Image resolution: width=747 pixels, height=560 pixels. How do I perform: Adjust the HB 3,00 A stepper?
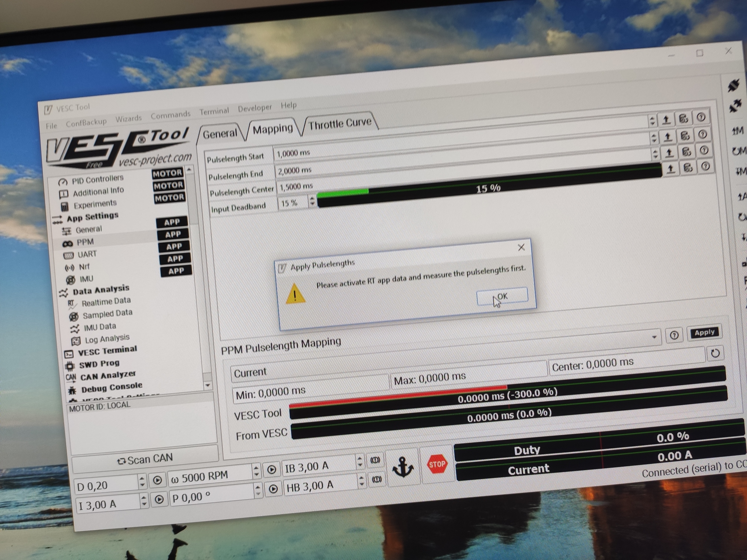coord(361,481)
